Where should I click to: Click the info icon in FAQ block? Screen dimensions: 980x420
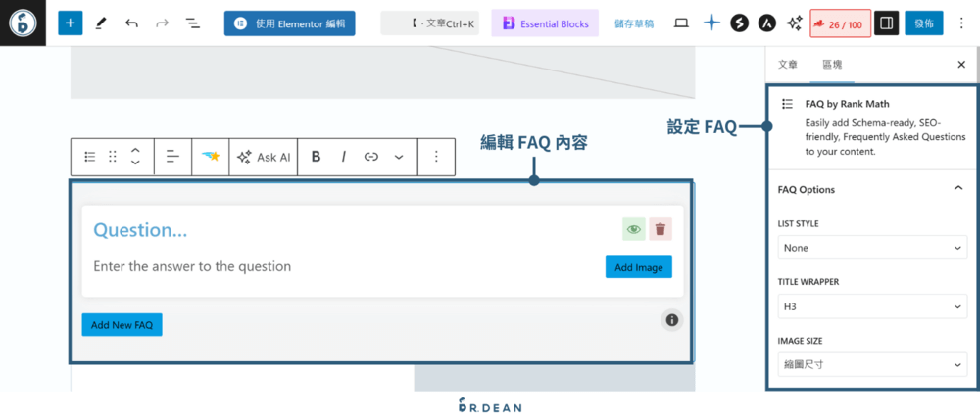pos(672,320)
